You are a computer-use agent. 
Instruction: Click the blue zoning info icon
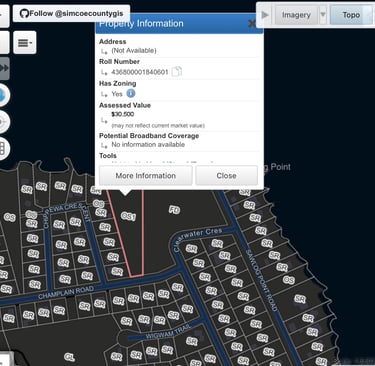131,94
